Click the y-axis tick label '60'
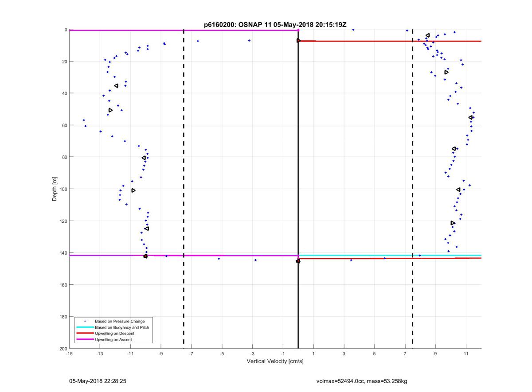 (x=64, y=125)
